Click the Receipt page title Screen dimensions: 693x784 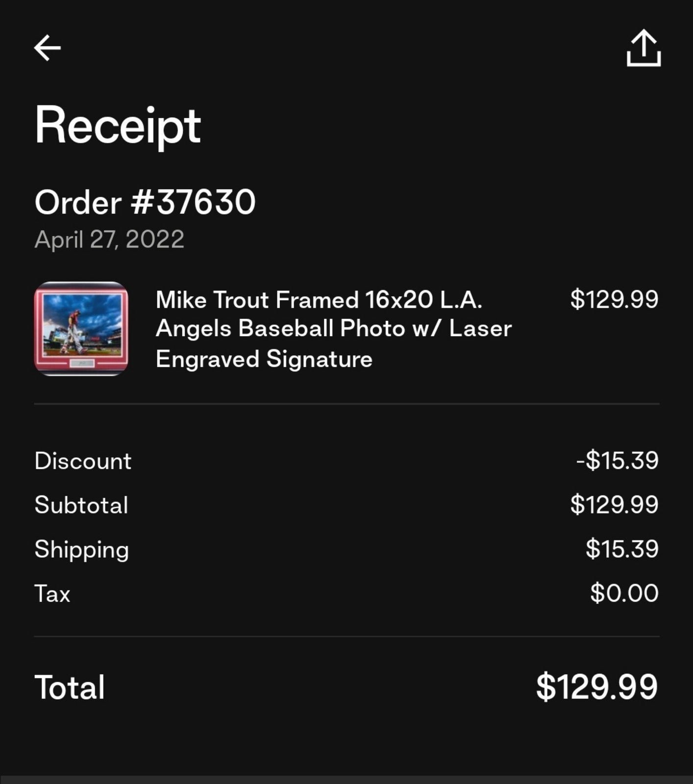click(118, 125)
